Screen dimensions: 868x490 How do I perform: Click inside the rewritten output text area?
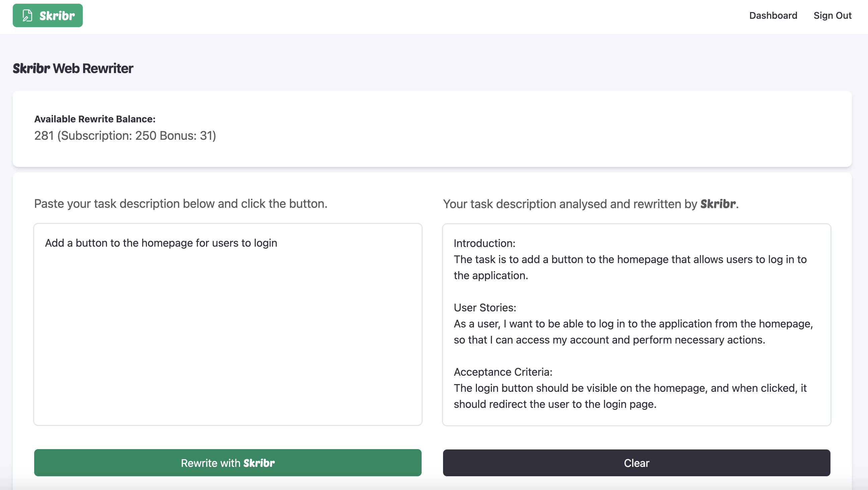636,324
